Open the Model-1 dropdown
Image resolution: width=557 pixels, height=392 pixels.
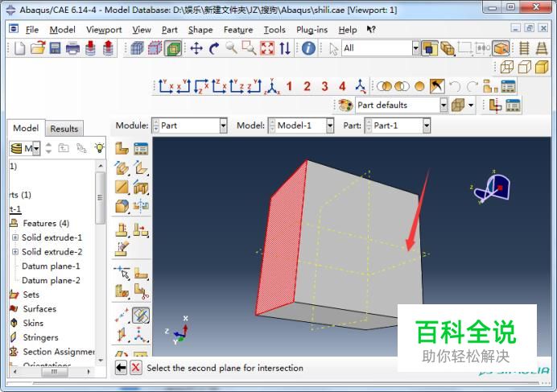[x=330, y=126]
